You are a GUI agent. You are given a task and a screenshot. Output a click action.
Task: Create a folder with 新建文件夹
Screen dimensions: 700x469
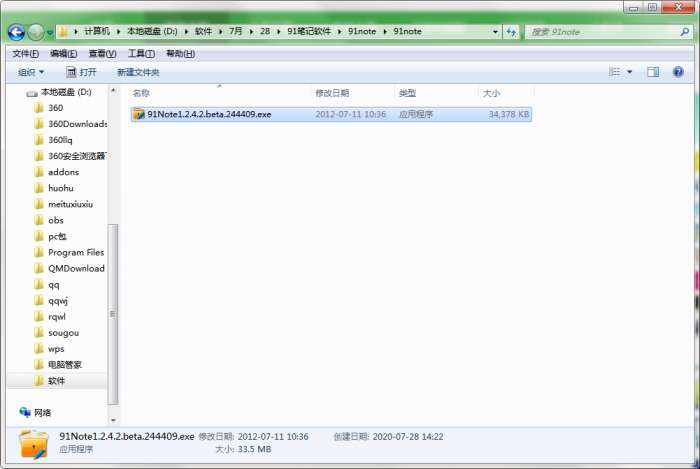click(138, 72)
